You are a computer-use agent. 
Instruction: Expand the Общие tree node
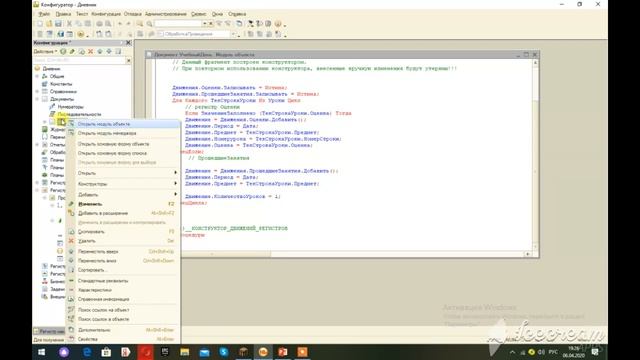pyautogui.click(x=37, y=76)
